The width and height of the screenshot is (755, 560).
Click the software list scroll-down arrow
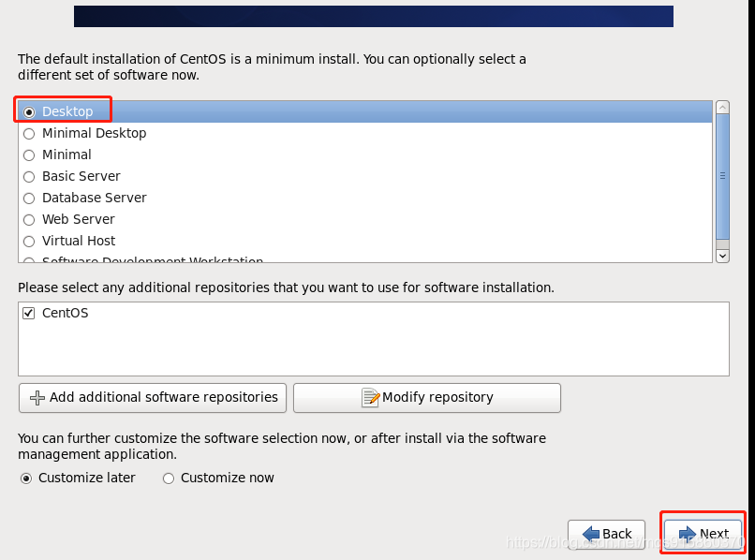pos(723,257)
